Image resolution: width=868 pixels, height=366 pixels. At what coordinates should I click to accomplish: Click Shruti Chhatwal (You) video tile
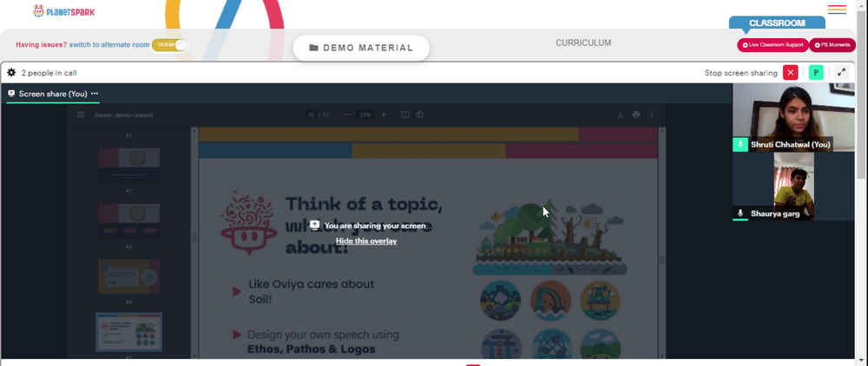click(793, 117)
